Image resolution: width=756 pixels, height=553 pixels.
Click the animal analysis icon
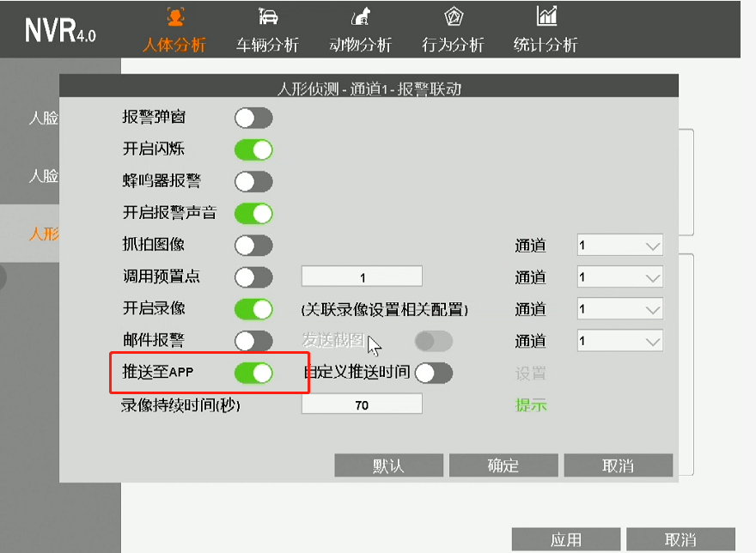click(x=361, y=16)
